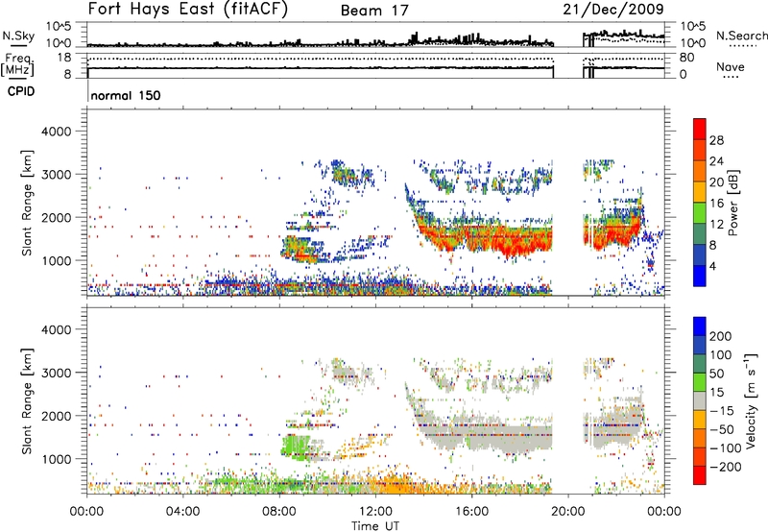Viewport: 768px width, 532px height.
Task: Click the "normal 150" CPID text
Action: [126, 95]
